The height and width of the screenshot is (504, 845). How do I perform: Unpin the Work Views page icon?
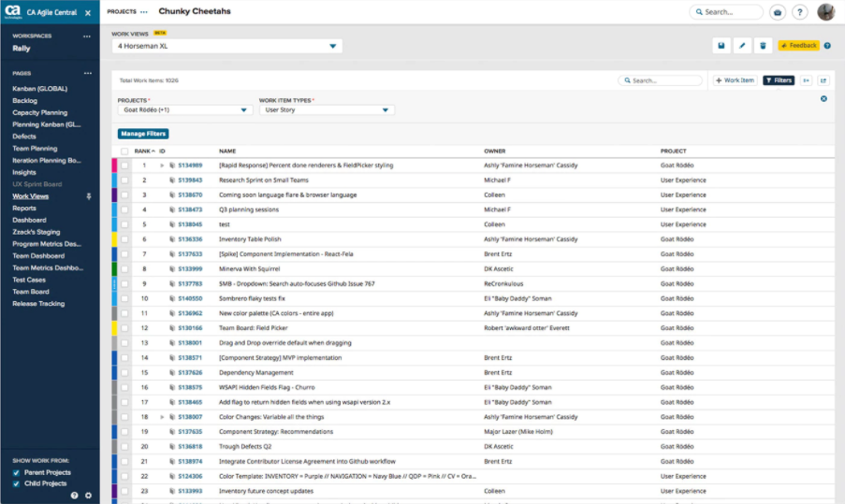tap(89, 196)
